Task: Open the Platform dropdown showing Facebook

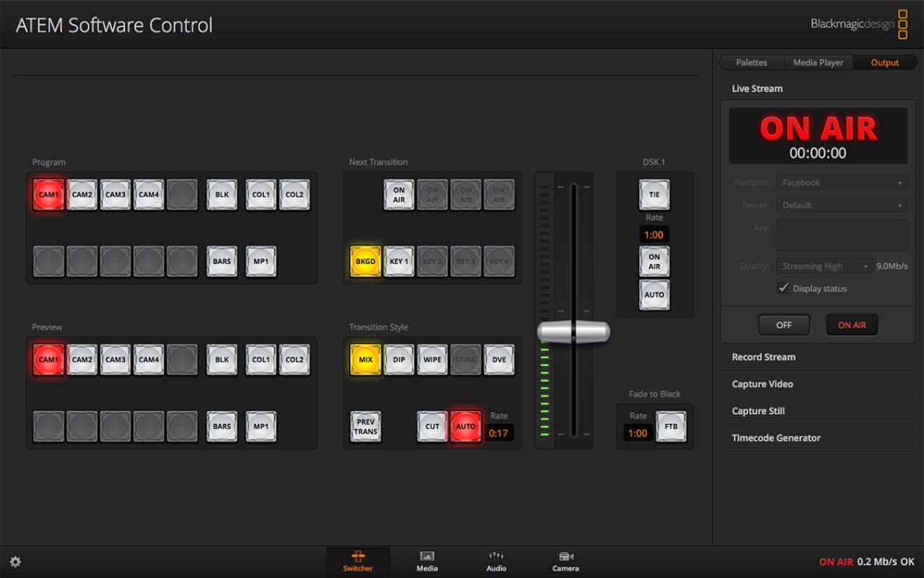Action: [842, 183]
